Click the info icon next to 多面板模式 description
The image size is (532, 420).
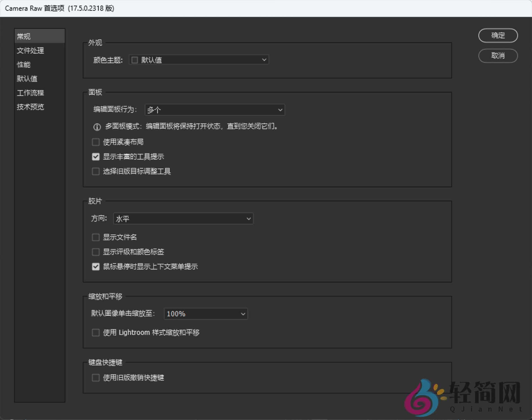pos(96,127)
